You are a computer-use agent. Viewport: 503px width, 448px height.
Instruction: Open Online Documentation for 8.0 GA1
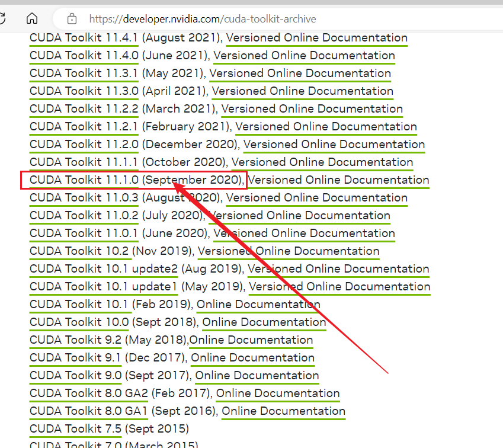[x=284, y=411]
